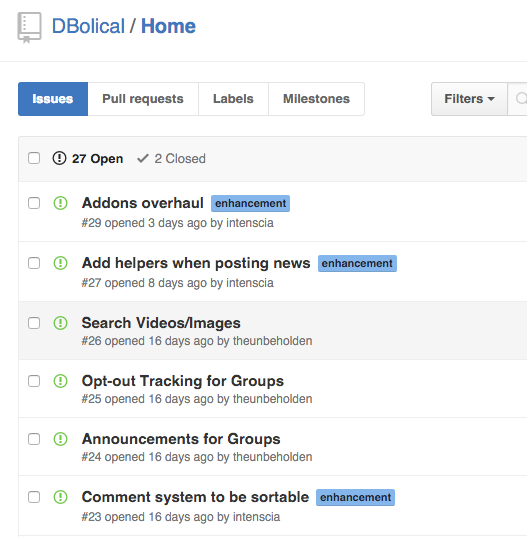Open the Pull requests tab

pyautogui.click(x=143, y=99)
